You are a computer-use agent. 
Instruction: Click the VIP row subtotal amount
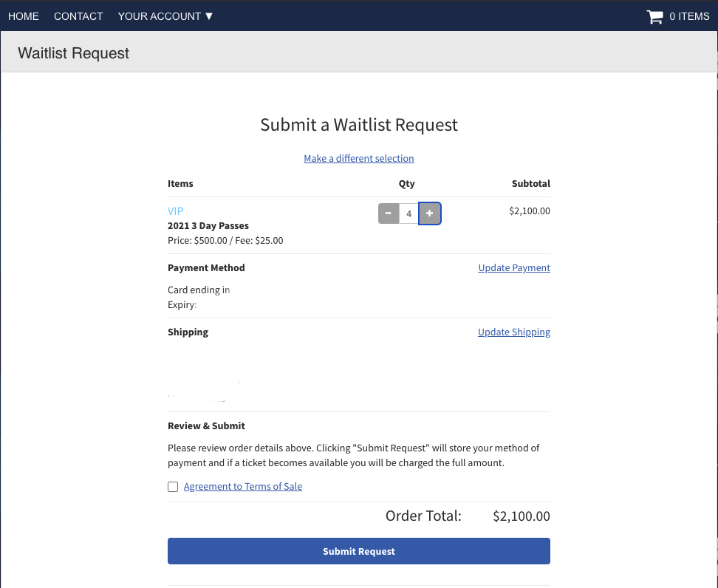coord(529,211)
